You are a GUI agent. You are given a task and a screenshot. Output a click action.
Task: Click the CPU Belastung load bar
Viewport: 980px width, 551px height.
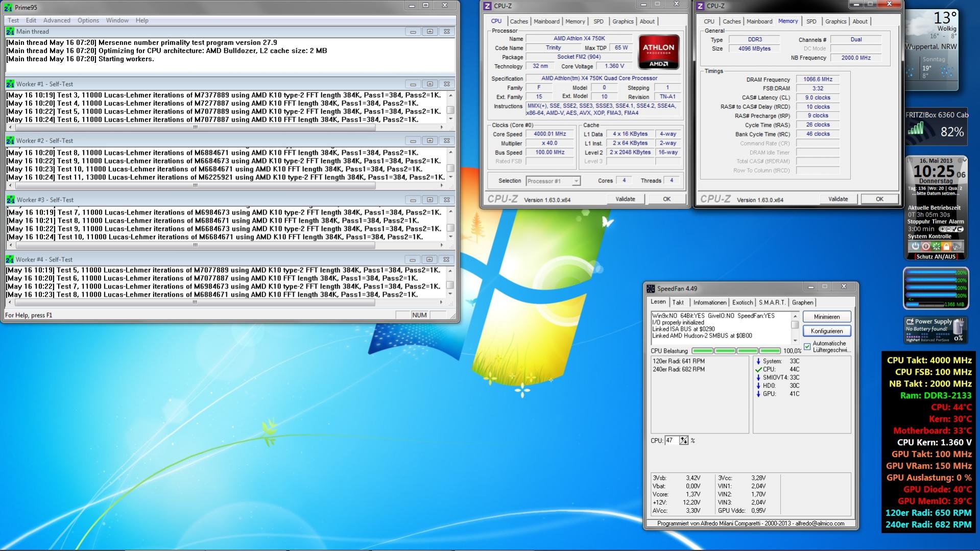pyautogui.click(x=736, y=351)
